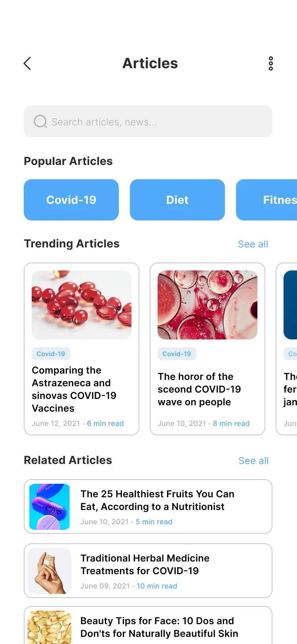Select the Diet category button
297x644 pixels.
pos(177,200)
